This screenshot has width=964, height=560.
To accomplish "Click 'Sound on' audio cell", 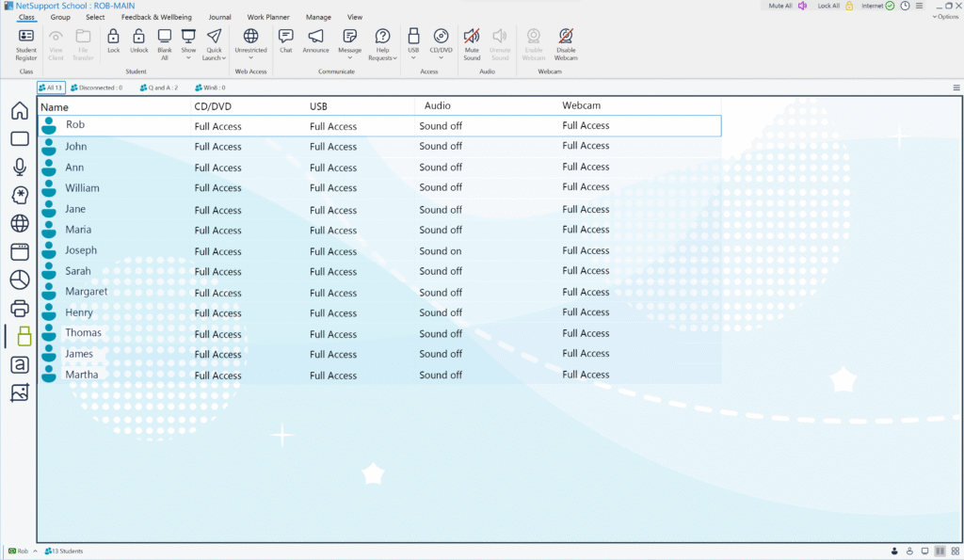I will click(x=441, y=250).
